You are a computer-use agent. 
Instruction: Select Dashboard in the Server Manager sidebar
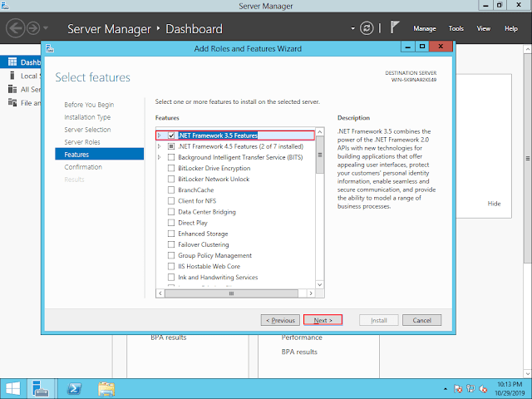click(21, 62)
